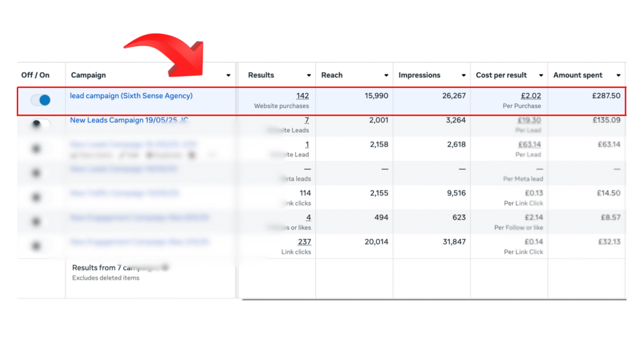Select the amount spent £14.50

pyautogui.click(x=609, y=194)
